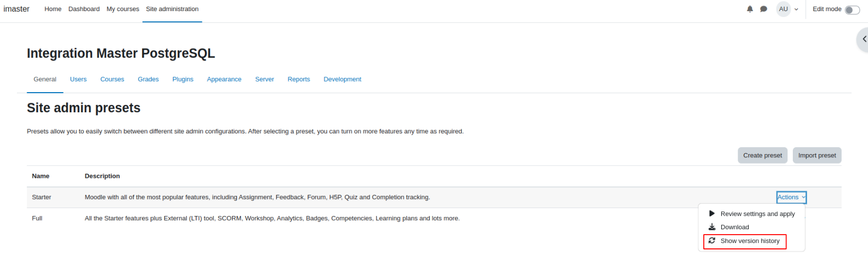Open the block drawer chevron icon
868x260 pixels.
coord(864,39)
